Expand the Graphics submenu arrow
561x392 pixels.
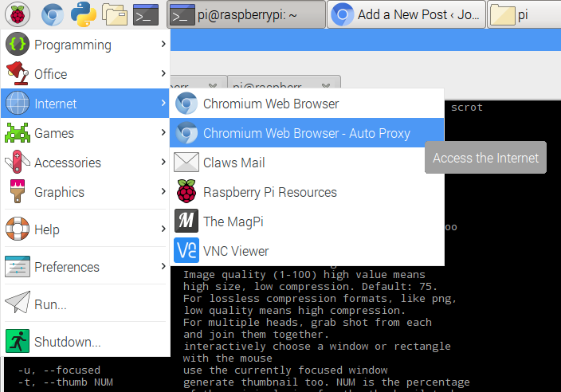[x=163, y=191]
